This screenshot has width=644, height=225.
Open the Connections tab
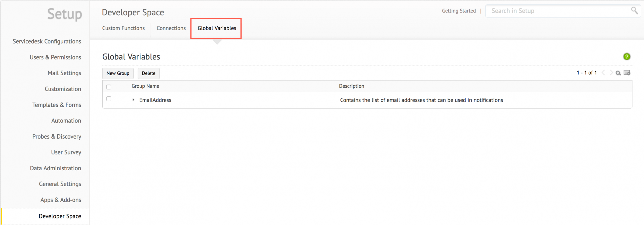coord(171,28)
